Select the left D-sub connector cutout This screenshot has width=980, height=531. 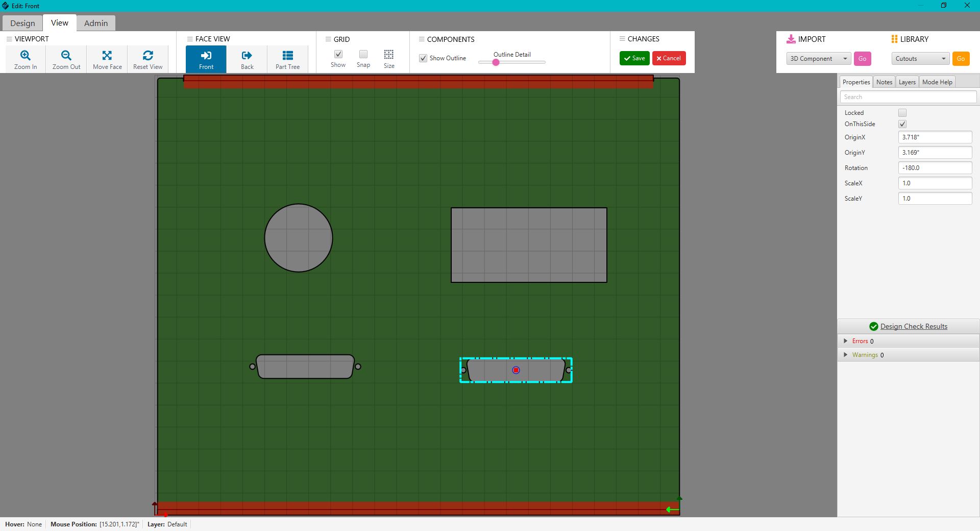[x=305, y=367]
